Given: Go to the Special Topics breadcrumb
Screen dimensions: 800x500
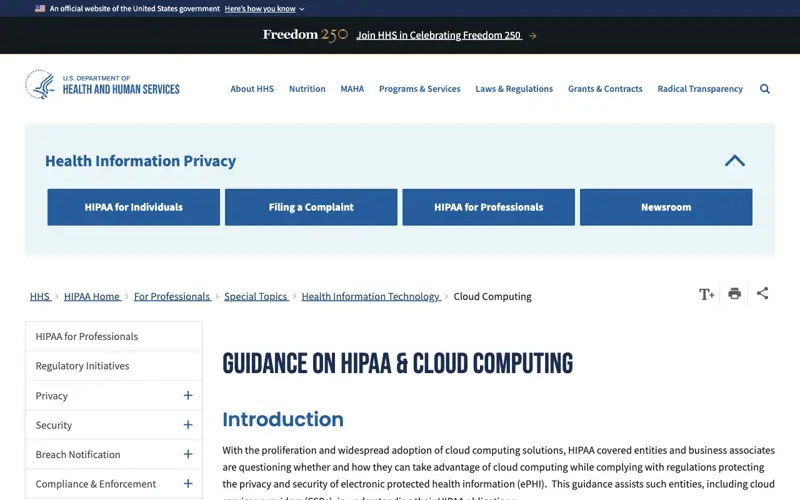Looking at the screenshot, I should [x=256, y=296].
